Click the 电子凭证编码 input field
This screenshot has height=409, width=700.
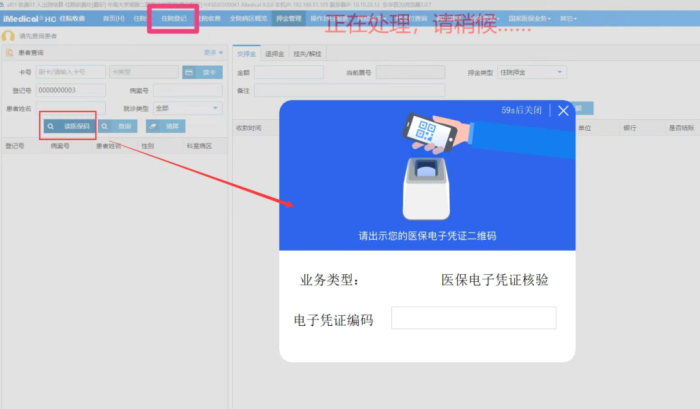474,318
